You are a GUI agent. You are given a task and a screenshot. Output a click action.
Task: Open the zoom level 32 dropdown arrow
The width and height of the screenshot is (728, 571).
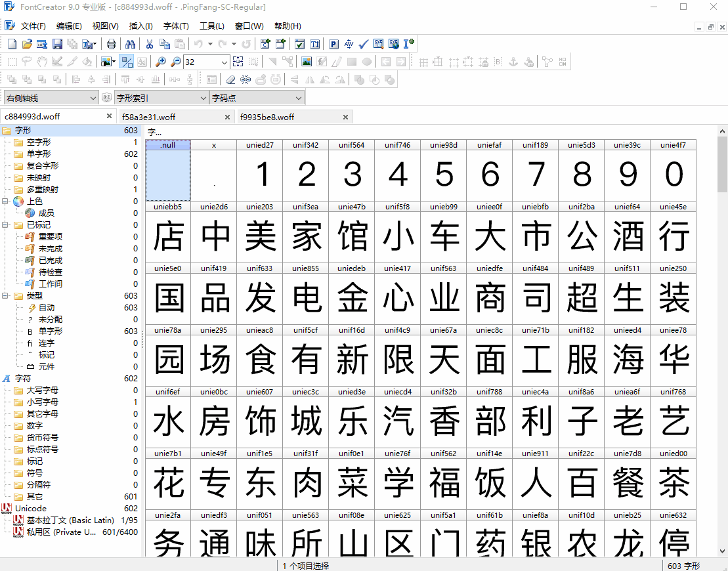click(x=225, y=62)
